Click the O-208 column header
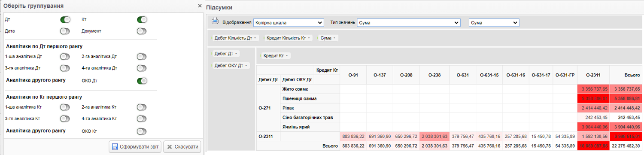The image size is (644, 155). point(406,75)
